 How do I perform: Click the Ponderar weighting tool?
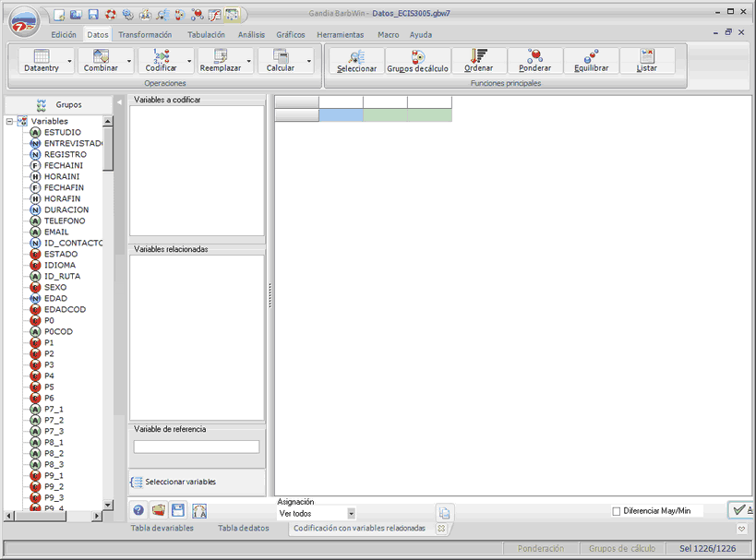(x=534, y=61)
